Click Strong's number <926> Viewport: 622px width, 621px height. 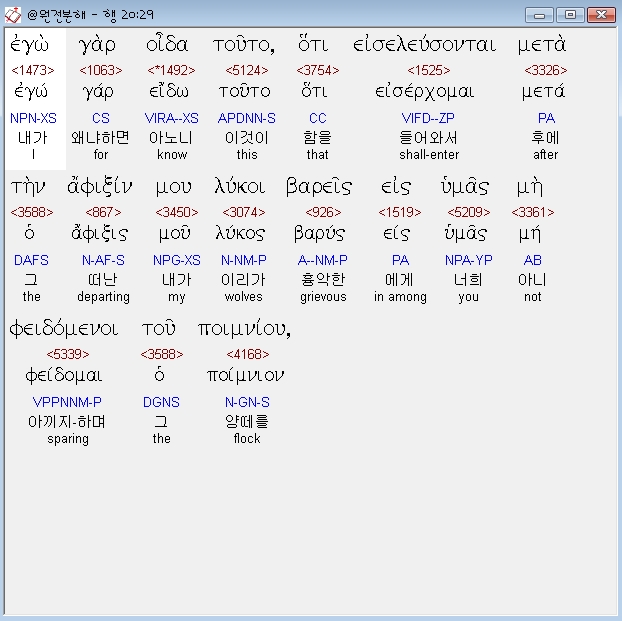pyautogui.click(x=323, y=212)
